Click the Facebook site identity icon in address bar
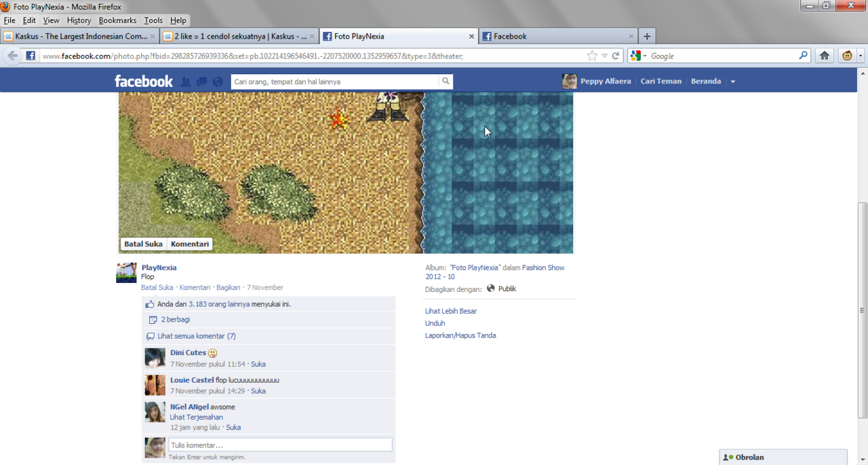Image resolution: width=868 pixels, height=465 pixels. (x=31, y=56)
